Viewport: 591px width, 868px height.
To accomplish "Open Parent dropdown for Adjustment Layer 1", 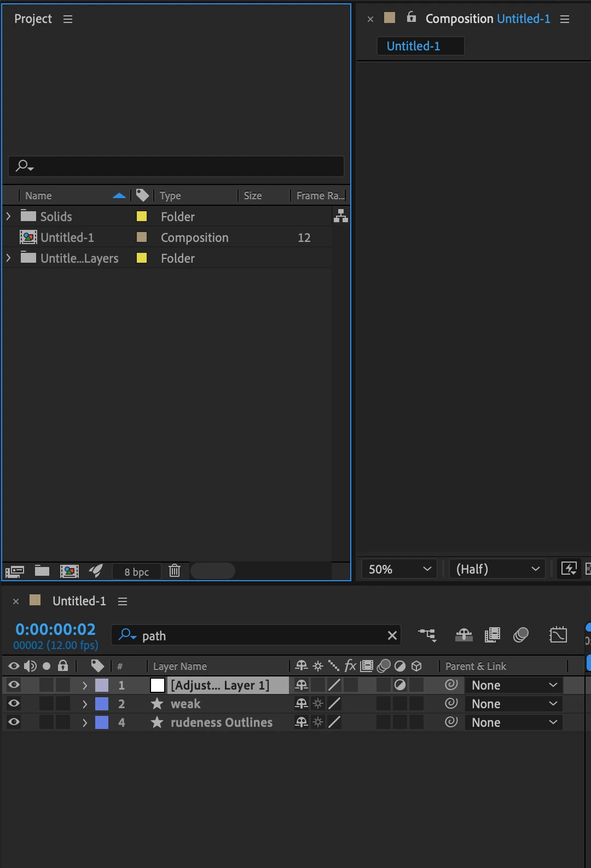I will coord(514,685).
